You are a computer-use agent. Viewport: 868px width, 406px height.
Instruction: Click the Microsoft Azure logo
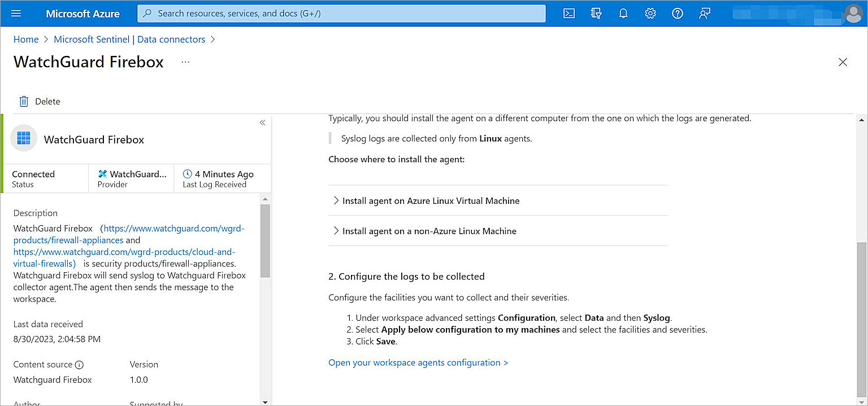tap(83, 14)
